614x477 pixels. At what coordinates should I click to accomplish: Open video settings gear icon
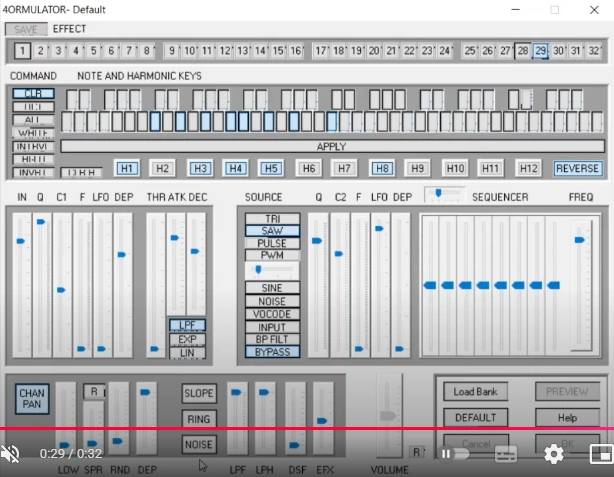coord(554,454)
